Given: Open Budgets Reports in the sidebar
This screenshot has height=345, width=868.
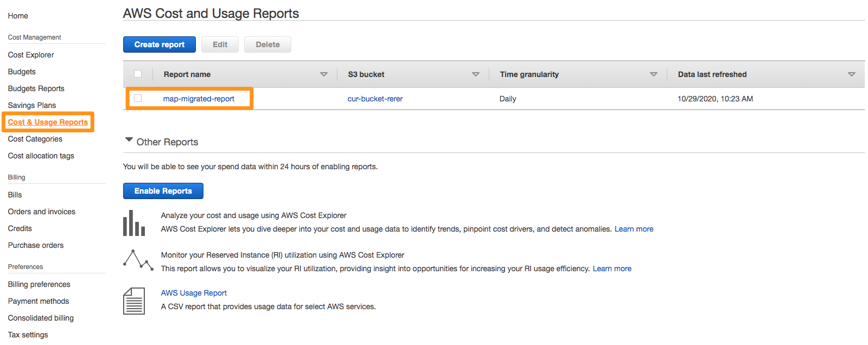Looking at the screenshot, I should pyautogui.click(x=36, y=88).
